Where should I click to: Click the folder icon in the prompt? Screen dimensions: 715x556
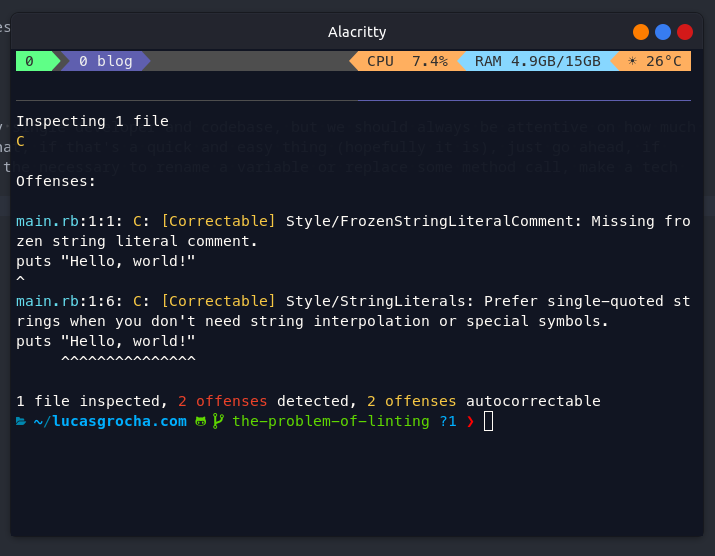click(x=21, y=421)
